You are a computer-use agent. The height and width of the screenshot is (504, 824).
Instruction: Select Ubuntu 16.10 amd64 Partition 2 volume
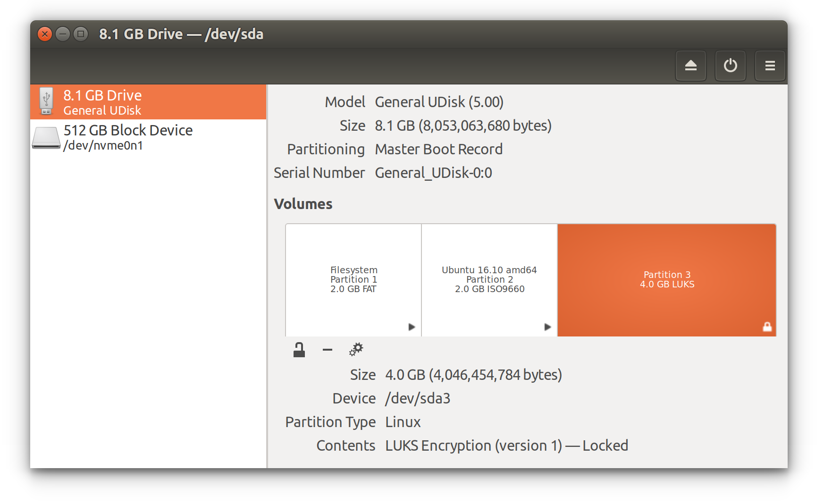coord(489,280)
